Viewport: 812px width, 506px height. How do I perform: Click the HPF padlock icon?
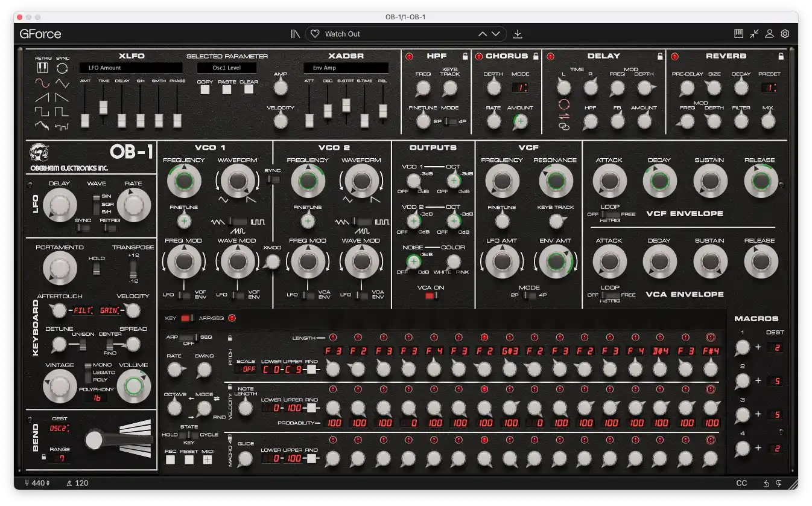pos(465,56)
